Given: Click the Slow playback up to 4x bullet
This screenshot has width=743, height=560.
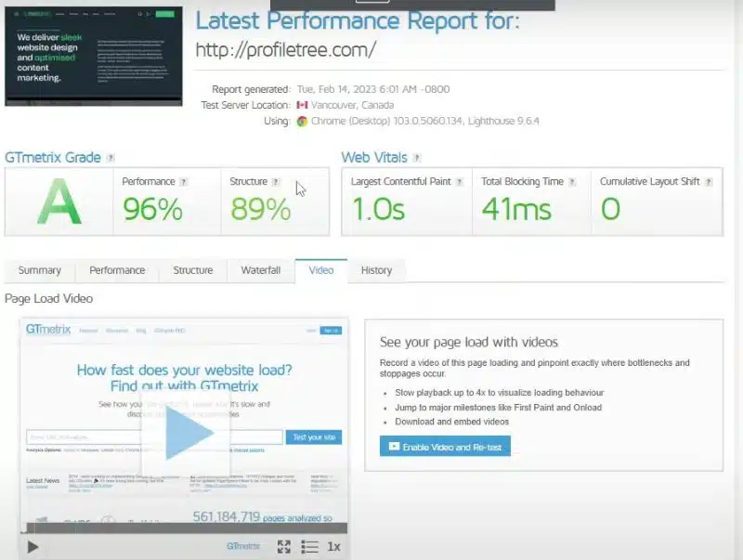Looking at the screenshot, I should click(x=500, y=393).
